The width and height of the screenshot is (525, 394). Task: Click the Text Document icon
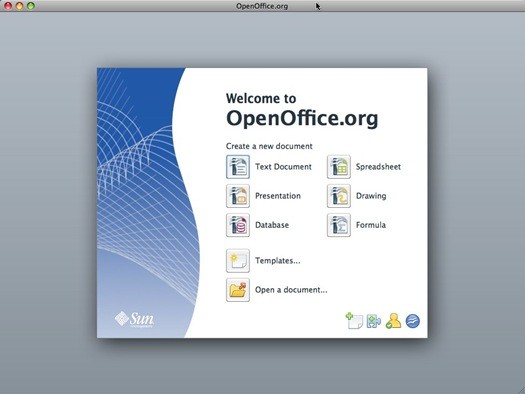[238, 167]
